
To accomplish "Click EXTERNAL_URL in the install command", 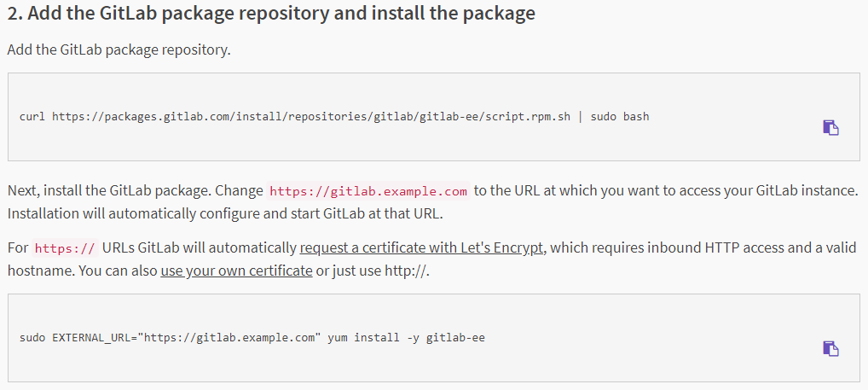I will click(94, 337).
